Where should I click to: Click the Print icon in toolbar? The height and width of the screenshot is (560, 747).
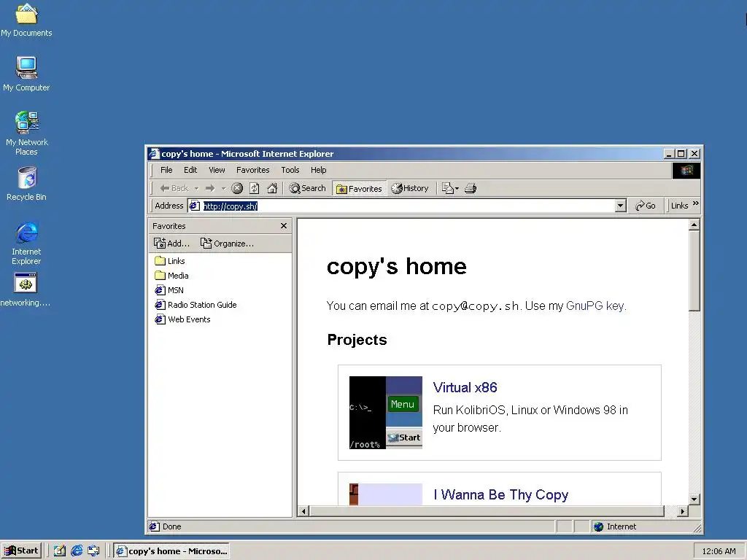pyautogui.click(x=471, y=188)
